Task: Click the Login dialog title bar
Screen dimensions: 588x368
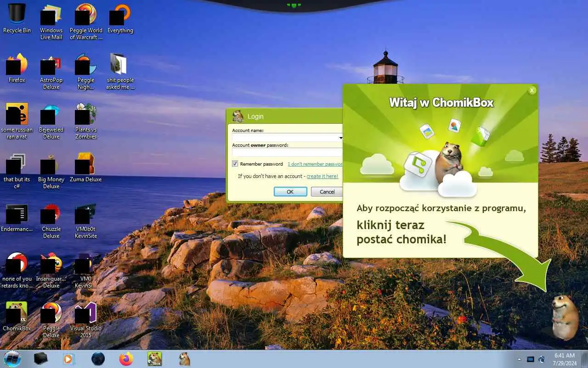Action: click(x=285, y=116)
